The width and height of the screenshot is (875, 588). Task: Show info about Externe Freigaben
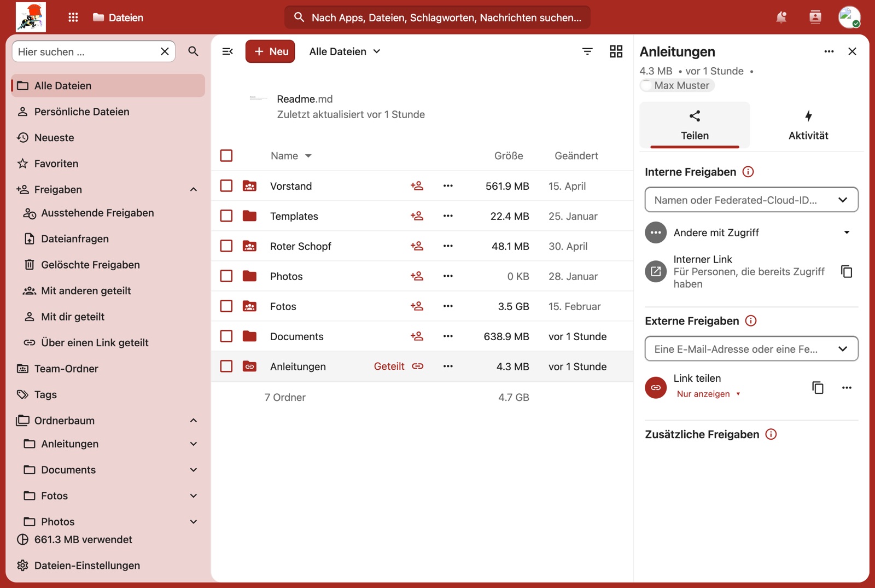pyautogui.click(x=751, y=321)
